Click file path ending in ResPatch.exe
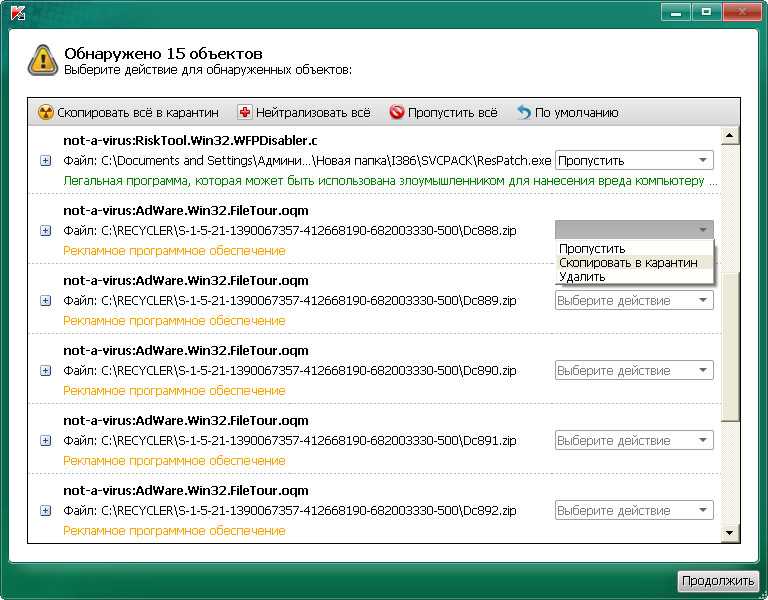Image resolution: width=768 pixels, height=600 pixels. [307, 161]
